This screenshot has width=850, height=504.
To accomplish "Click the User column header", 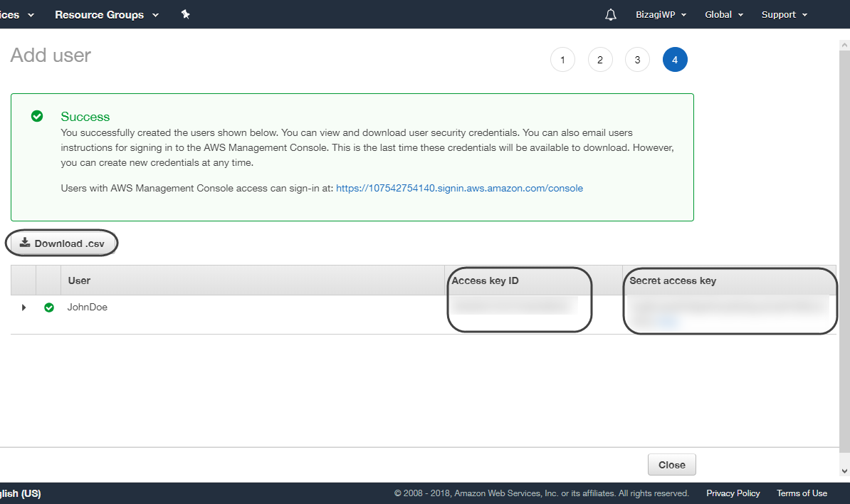I will [79, 280].
